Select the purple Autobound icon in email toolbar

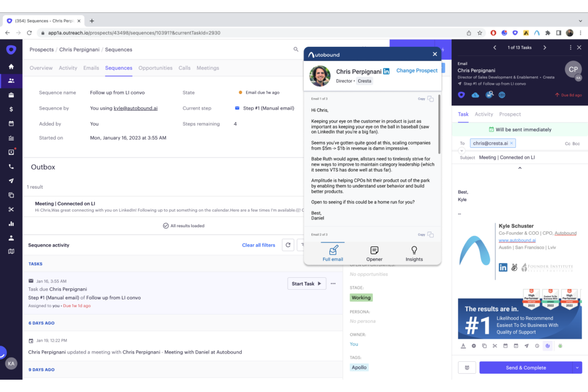coord(548,346)
